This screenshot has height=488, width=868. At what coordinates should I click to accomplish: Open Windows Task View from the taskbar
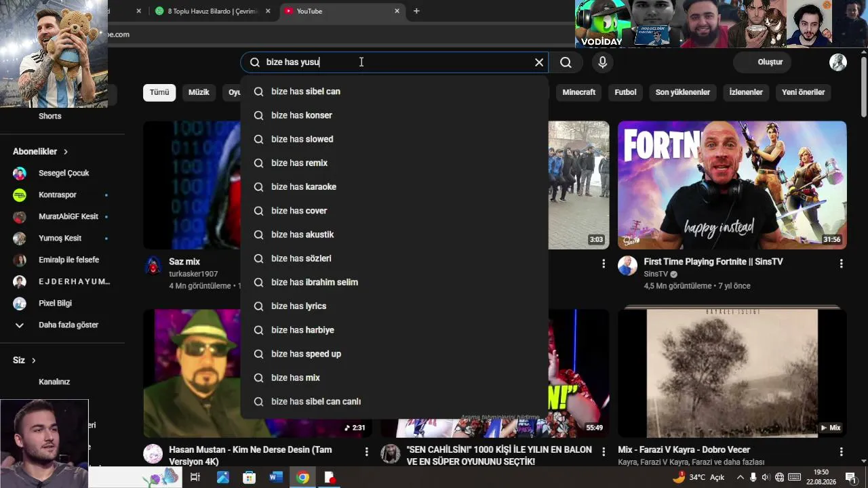point(195,477)
